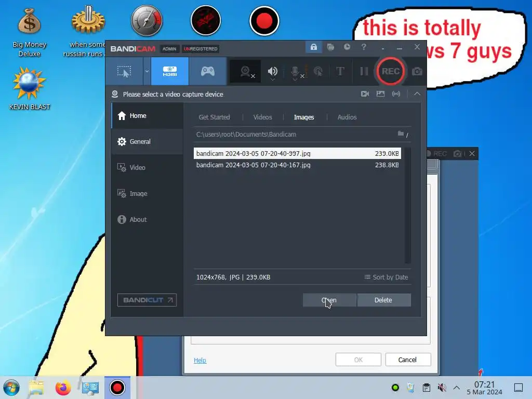Open File Explorer from the taskbar
Screen dimensions: 532x399
coord(36,388)
